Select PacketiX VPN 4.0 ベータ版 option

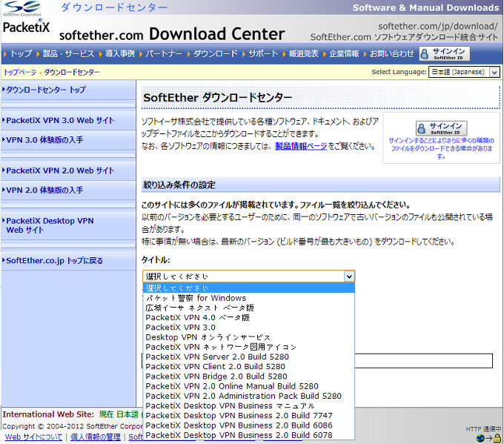(x=249, y=318)
